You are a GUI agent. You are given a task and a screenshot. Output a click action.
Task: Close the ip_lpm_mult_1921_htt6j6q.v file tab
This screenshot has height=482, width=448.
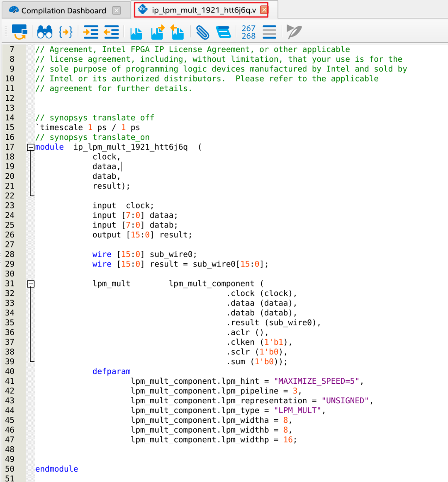(264, 10)
